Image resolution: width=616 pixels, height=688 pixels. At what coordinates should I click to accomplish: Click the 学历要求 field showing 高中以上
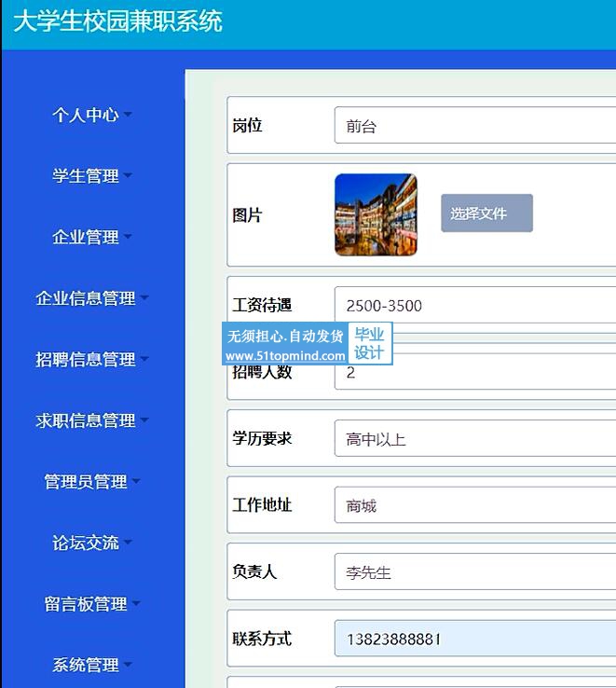coord(475,438)
